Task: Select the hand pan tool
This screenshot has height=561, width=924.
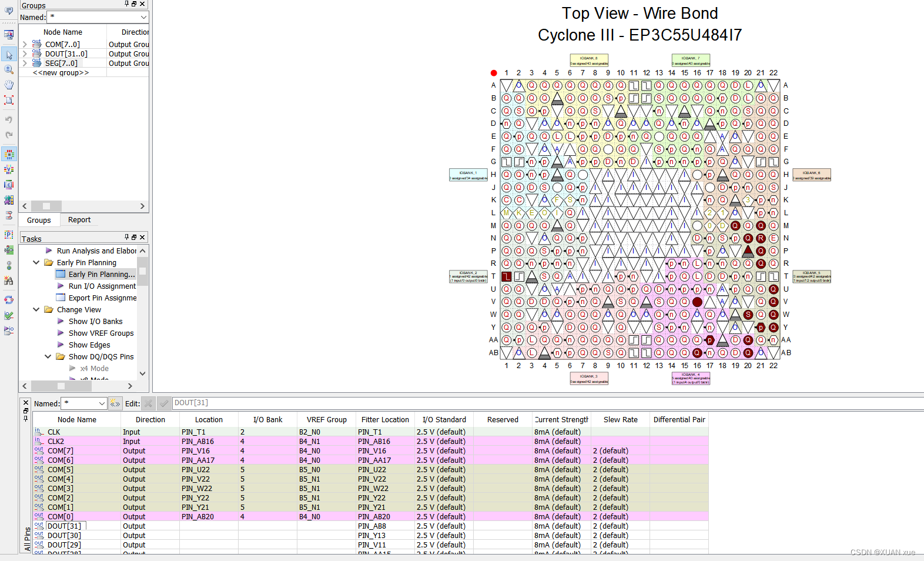Action: pyautogui.click(x=9, y=85)
